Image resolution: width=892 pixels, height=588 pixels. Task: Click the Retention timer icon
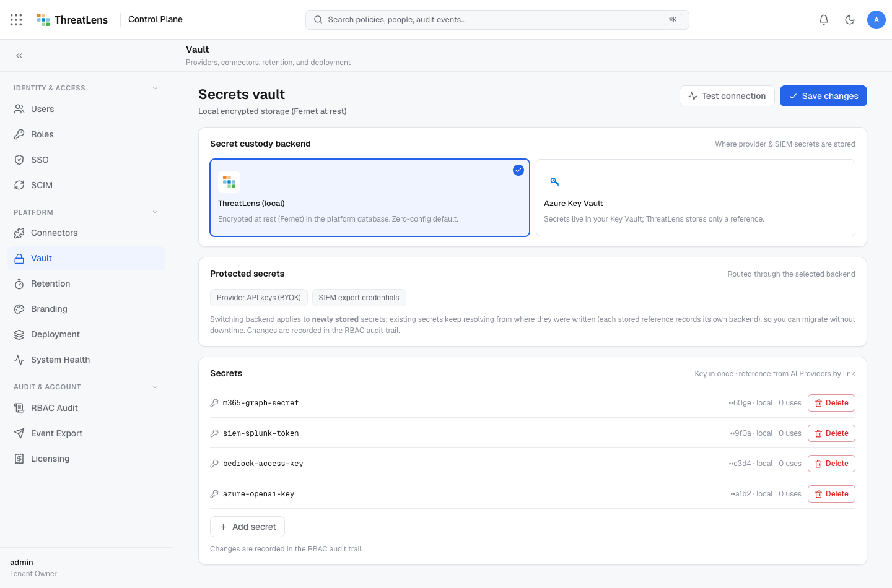[x=19, y=283]
